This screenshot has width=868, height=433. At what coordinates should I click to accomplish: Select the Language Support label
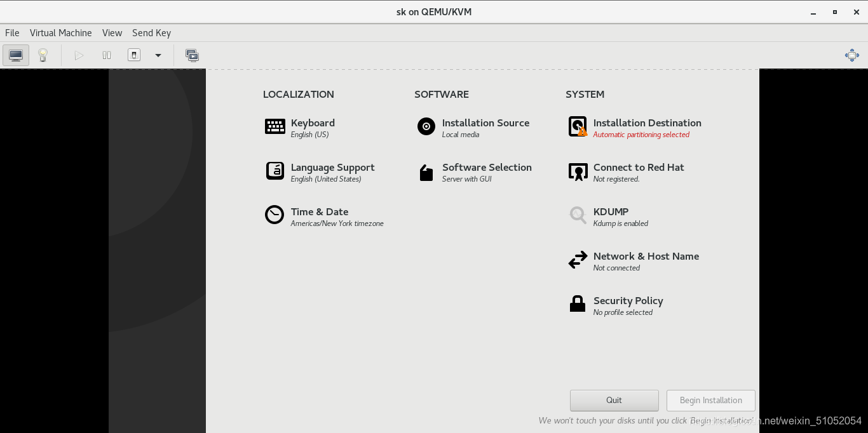tap(333, 168)
